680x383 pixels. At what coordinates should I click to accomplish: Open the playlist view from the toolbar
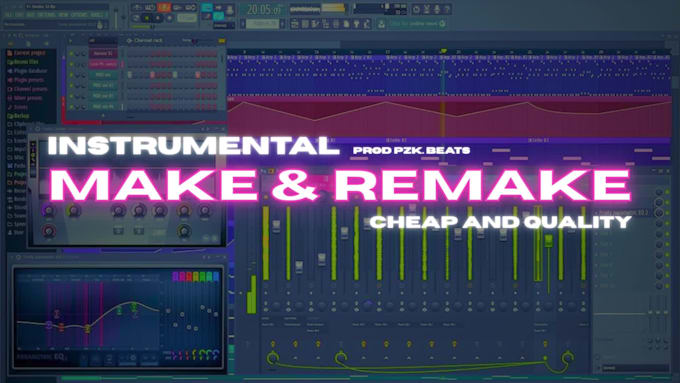pyautogui.click(x=295, y=24)
